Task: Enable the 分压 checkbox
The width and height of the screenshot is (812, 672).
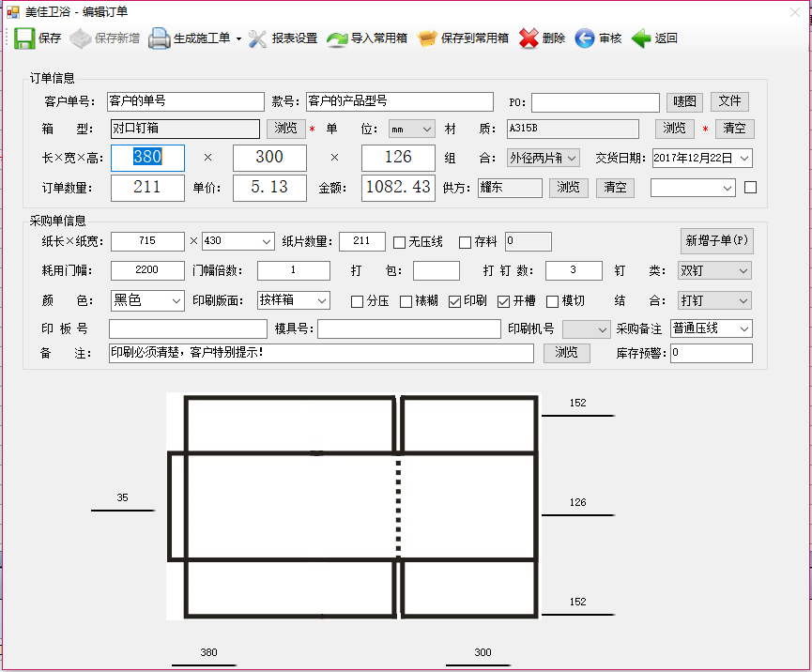Action: click(357, 302)
